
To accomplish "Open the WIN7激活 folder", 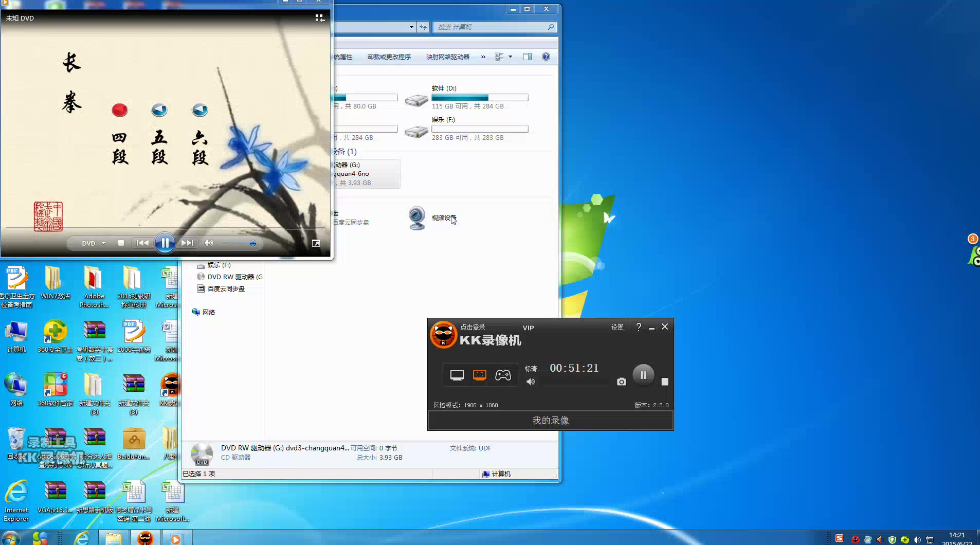I will tap(56, 282).
